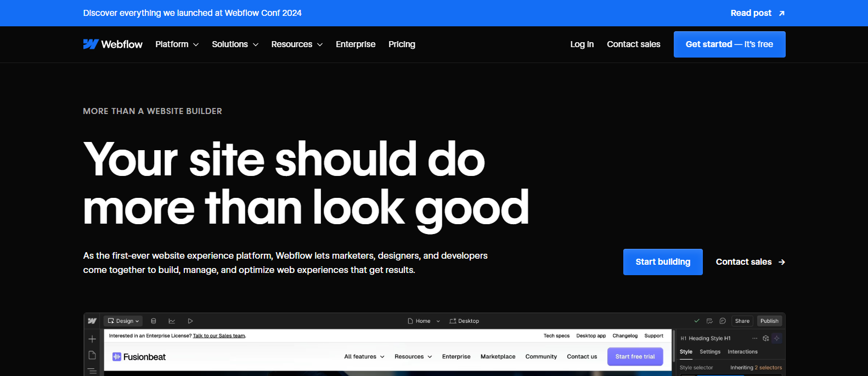Expand All features dropdown on Fusionbeat
This screenshot has width=868, height=376.
tap(364, 357)
